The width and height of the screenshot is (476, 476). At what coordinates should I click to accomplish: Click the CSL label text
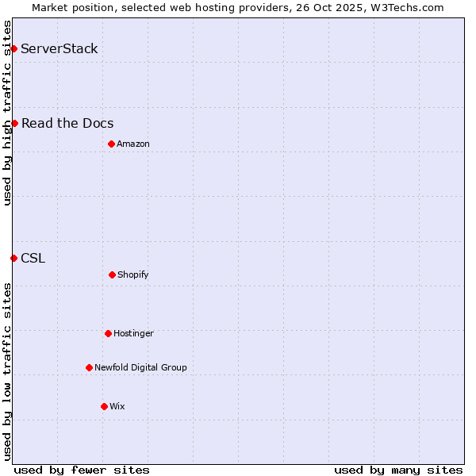(33, 258)
